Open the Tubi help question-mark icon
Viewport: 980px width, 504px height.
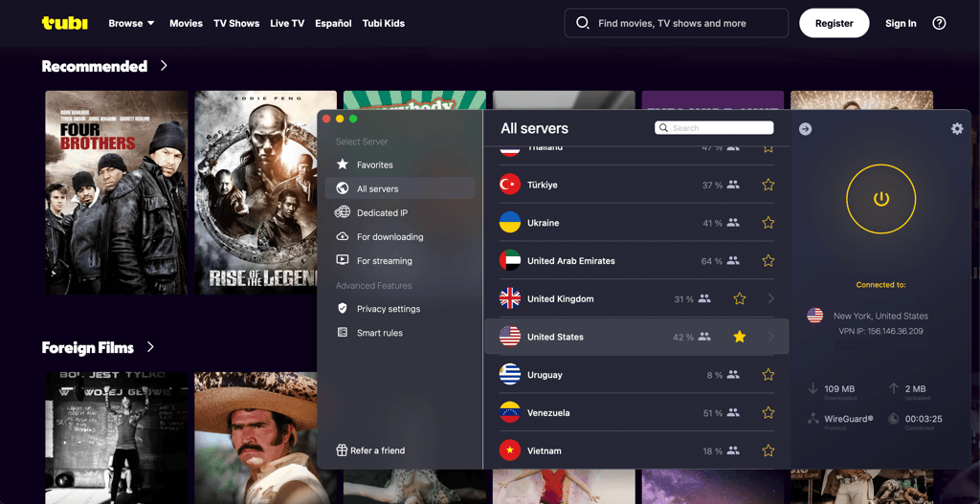point(939,23)
